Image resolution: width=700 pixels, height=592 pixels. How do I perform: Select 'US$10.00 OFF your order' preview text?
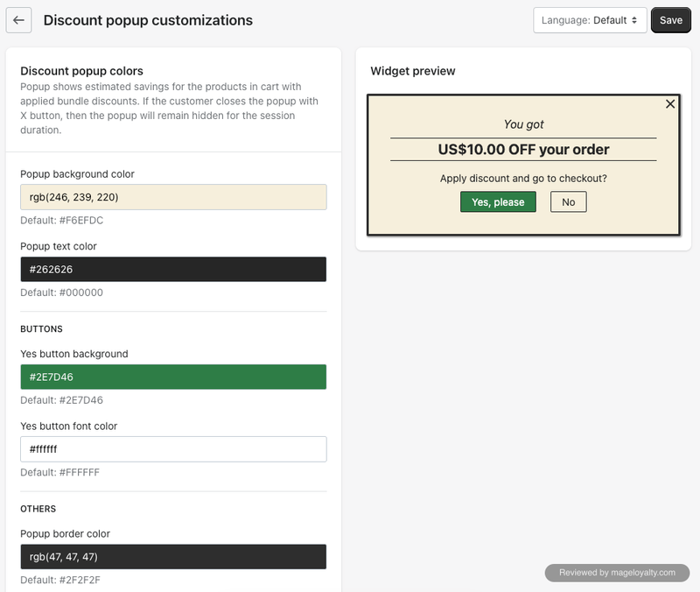click(x=523, y=149)
